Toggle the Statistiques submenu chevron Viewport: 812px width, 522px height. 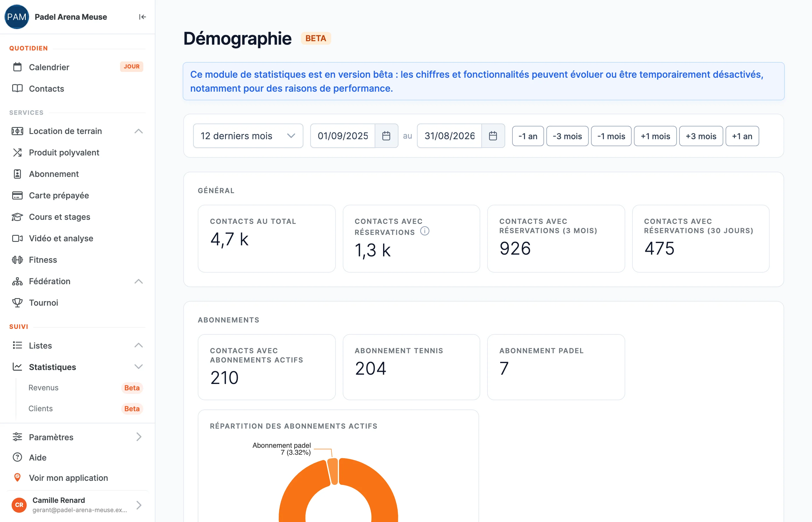click(x=139, y=367)
